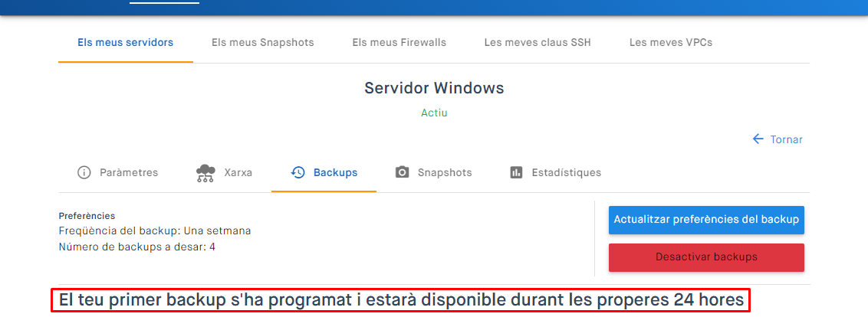Click the camera icon beside Snapshots
This screenshot has height=317, width=868.
click(x=403, y=172)
